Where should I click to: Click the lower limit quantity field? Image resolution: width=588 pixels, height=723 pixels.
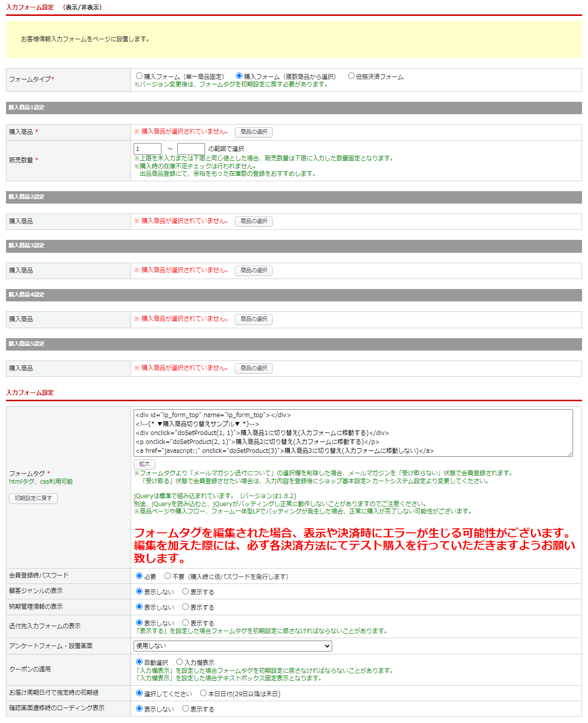[x=147, y=149]
